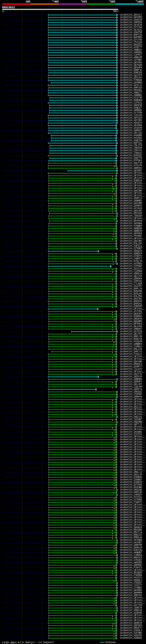Select label UniRef100_Q2VCJ2

click(x=131, y=85)
